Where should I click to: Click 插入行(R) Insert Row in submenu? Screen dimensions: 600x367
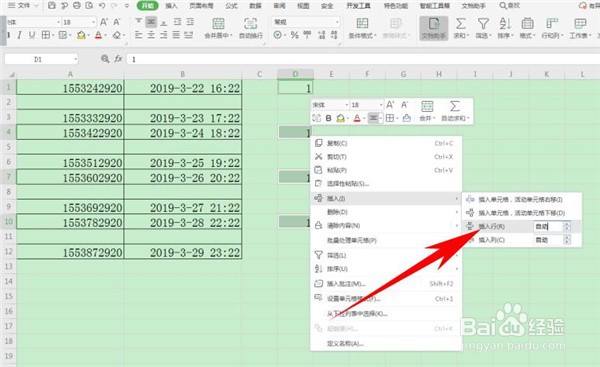tap(492, 227)
